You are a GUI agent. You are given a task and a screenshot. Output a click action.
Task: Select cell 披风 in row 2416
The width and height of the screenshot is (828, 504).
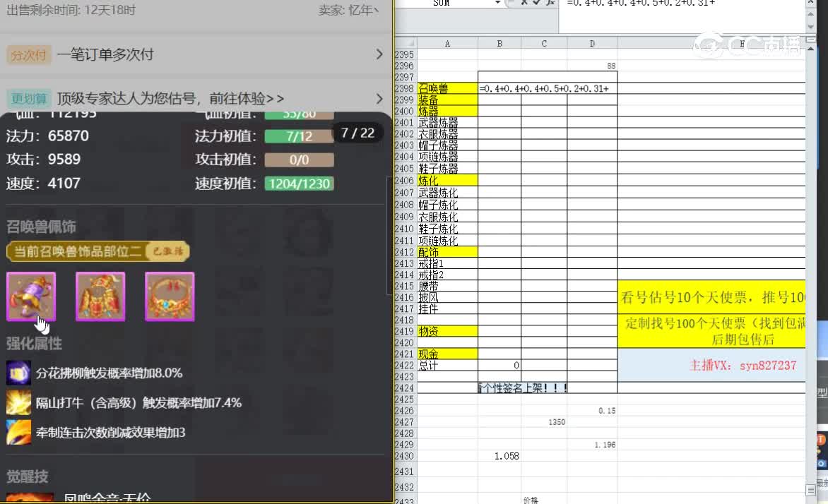447,297
